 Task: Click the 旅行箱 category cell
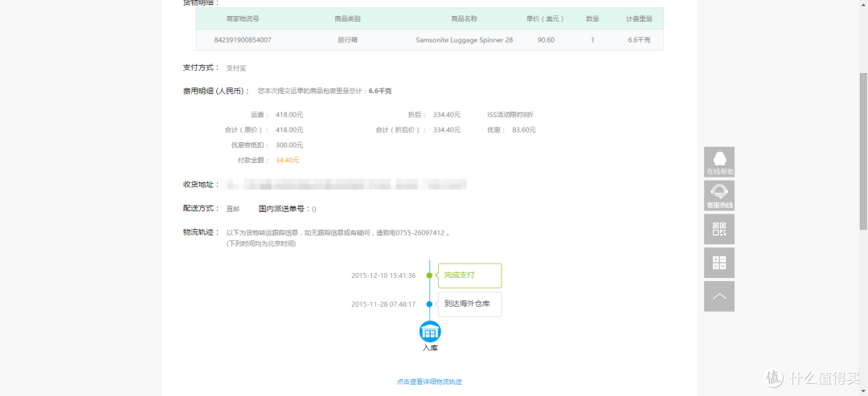pyautogui.click(x=348, y=40)
